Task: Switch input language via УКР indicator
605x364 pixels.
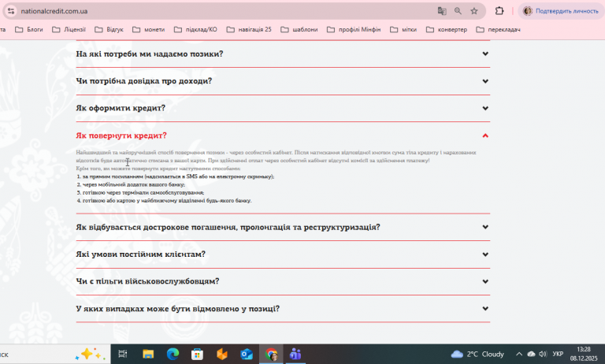Action: tap(558, 354)
